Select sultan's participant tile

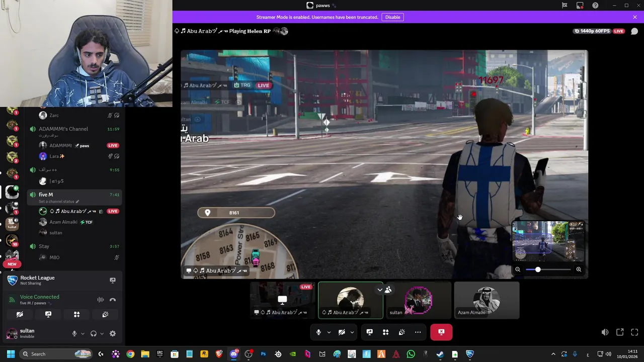pos(419,300)
